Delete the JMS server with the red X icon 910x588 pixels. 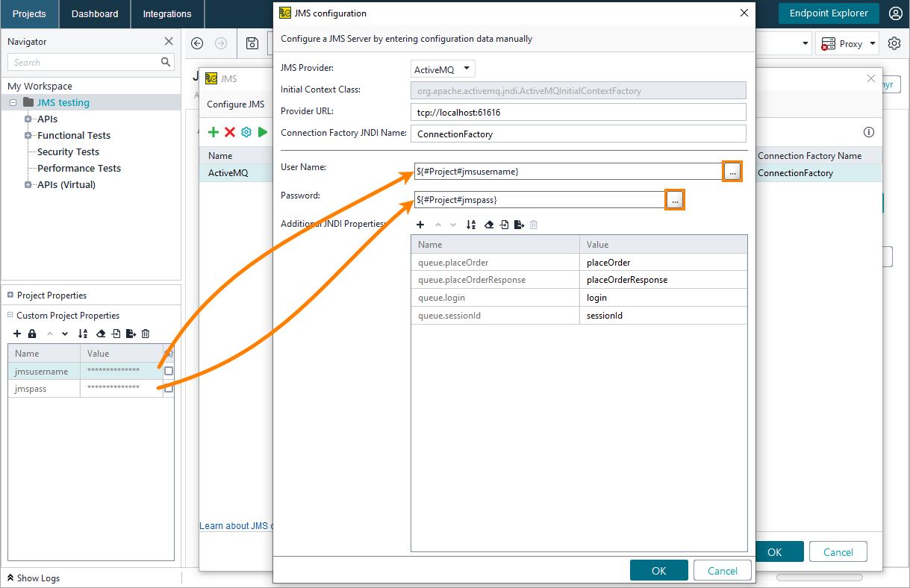pyautogui.click(x=229, y=132)
